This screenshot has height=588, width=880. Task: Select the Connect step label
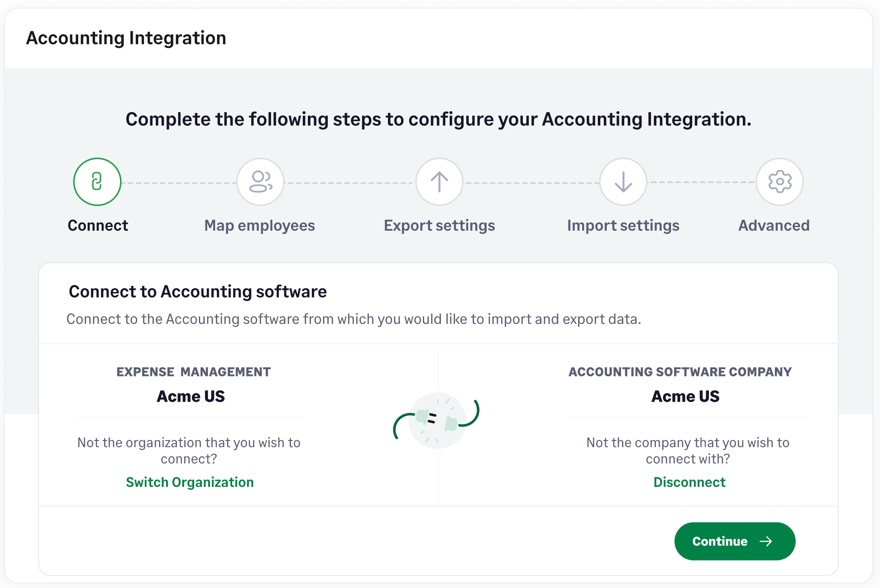click(97, 225)
